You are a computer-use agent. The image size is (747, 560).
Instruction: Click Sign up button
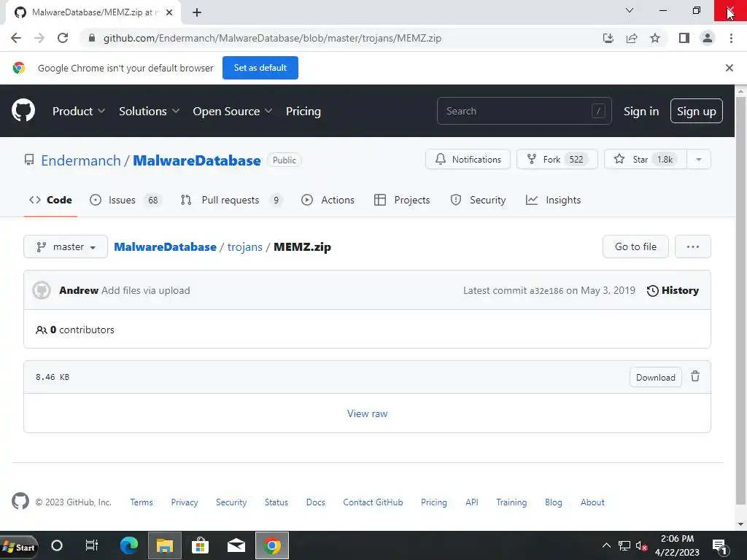pos(697,111)
